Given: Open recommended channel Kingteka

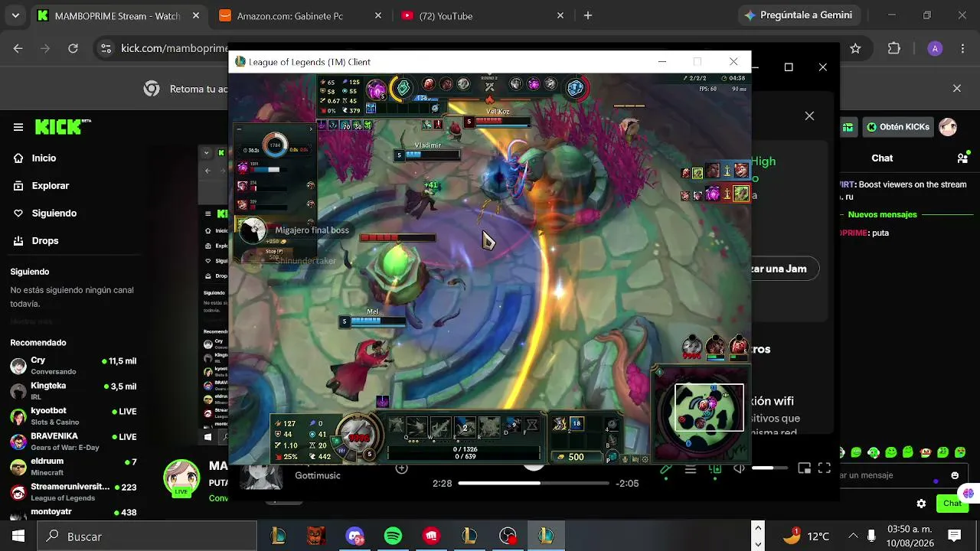Looking at the screenshot, I should [73, 391].
